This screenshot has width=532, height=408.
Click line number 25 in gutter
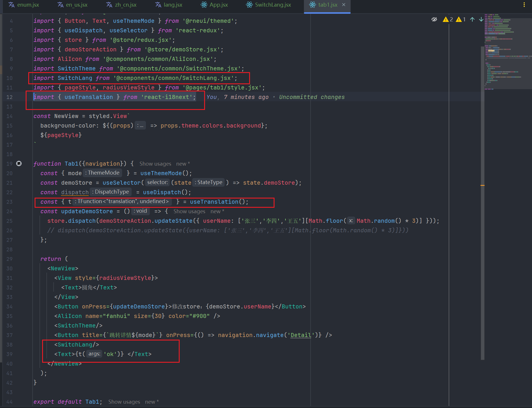click(x=9, y=221)
